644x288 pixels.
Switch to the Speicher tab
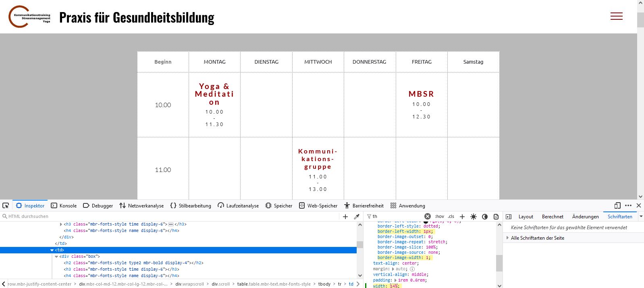[x=278, y=205]
